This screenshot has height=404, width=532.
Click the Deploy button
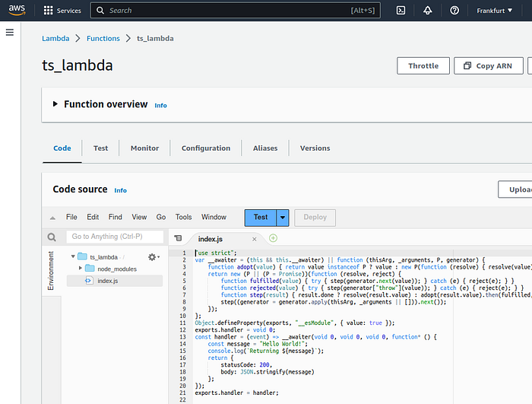coord(315,218)
